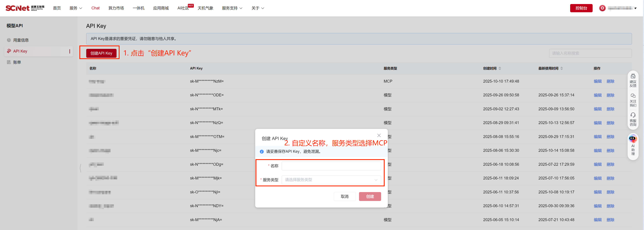Viewport: 644px width, 230px height.
Task: Open 账单 in the sidebar
Action: point(17,62)
